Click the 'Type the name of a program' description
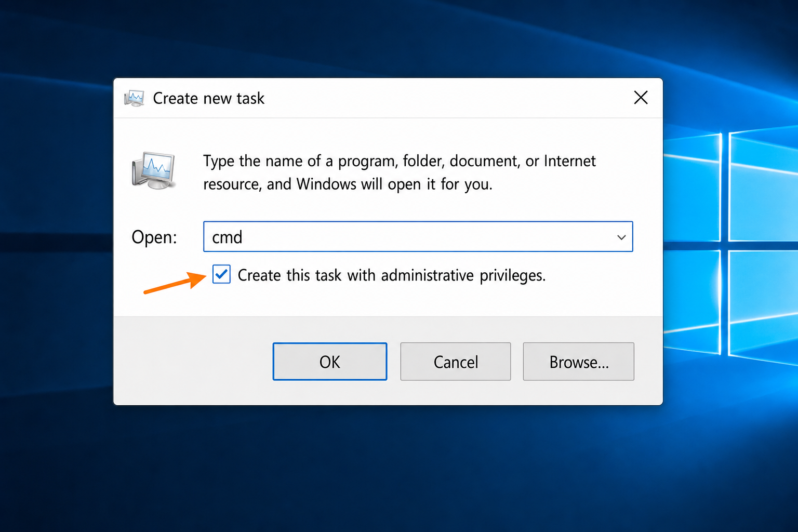 pyautogui.click(x=399, y=172)
